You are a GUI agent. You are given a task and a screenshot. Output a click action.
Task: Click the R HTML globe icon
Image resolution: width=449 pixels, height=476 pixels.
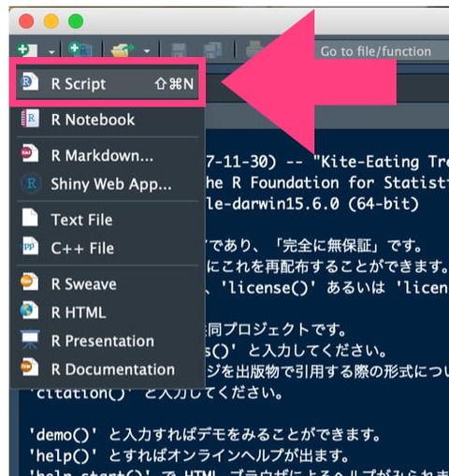coord(29,310)
